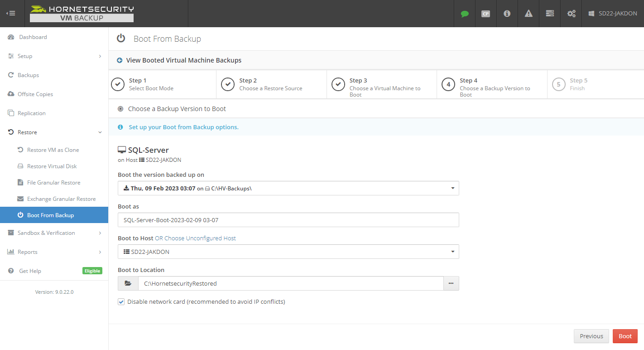Click the red Boot button
The width and height of the screenshot is (644, 350).
pos(625,336)
